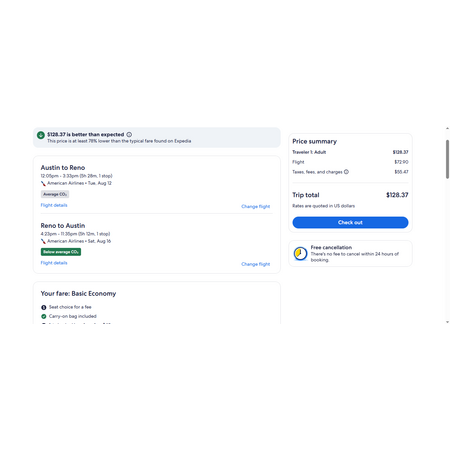Click the scrollbar down arrow

447,322
